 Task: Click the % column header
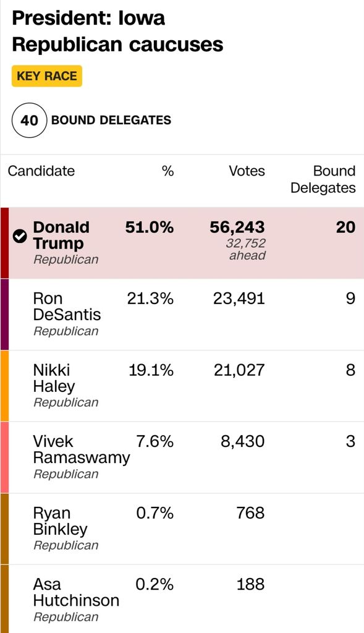click(x=168, y=171)
